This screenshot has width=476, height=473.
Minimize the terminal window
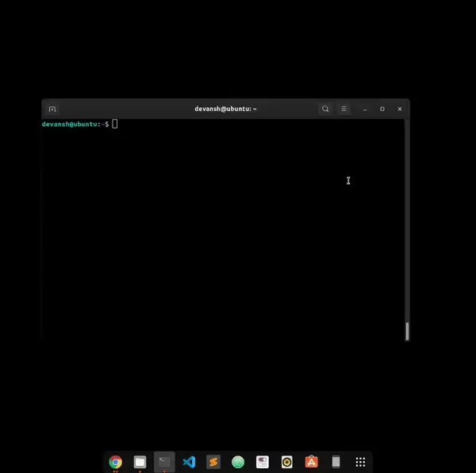click(x=365, y=109)
